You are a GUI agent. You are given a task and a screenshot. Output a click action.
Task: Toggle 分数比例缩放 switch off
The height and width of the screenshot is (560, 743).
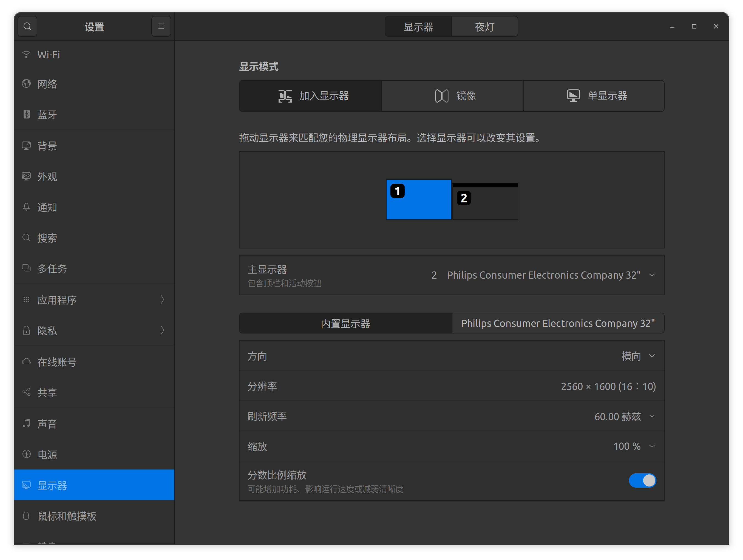pyautogui.click(x=642, y=480)
